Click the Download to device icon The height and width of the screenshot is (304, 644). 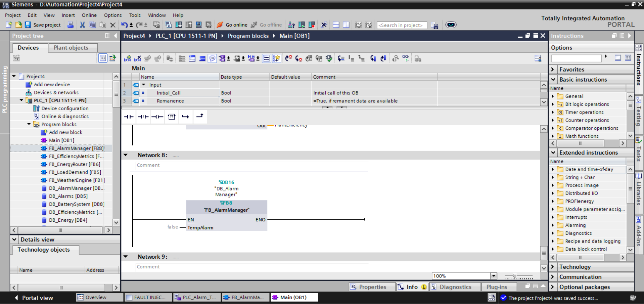tap(179, 25)
